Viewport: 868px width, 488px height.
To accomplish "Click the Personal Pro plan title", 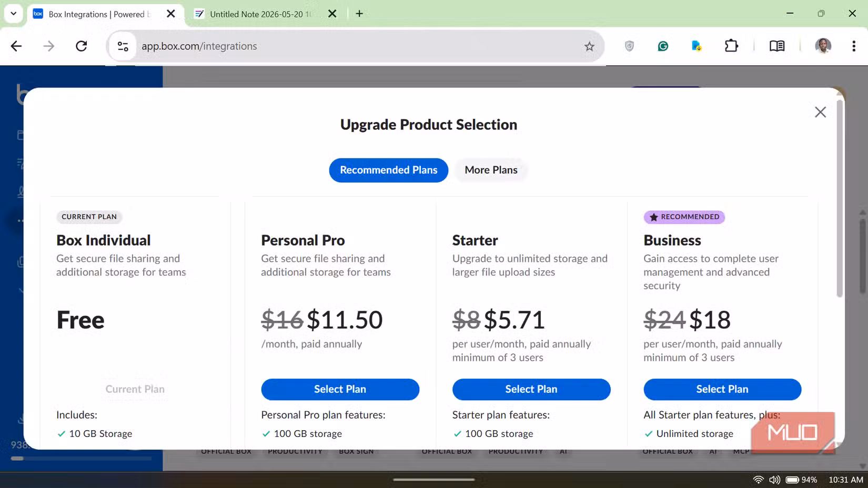I will [303, 240].
